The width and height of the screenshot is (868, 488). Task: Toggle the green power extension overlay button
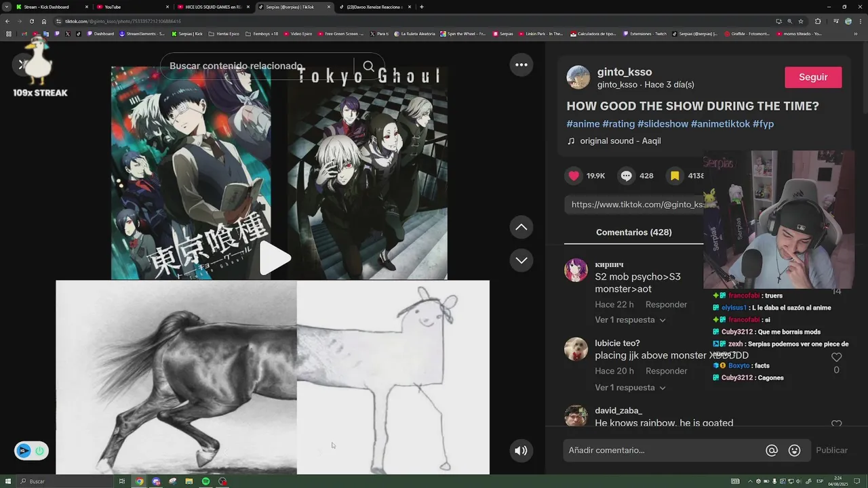tap(39, 451)
